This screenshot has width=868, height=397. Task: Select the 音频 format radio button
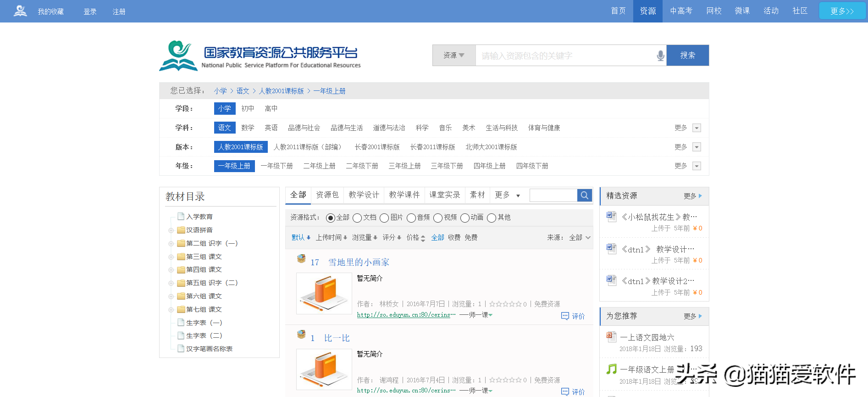coord(411,218)
